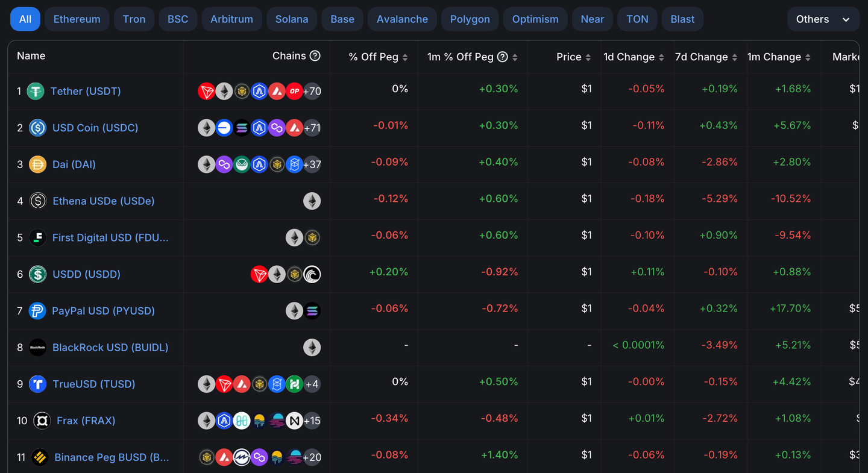Open the Frax (FRAX) link
The image size is (868, 473).
(86, 421)
